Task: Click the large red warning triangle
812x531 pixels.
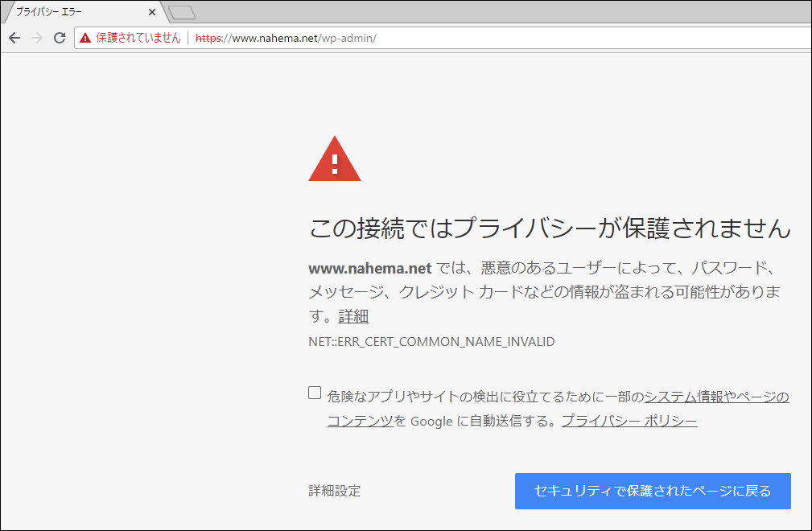Action: pyautogui.click(x=335, y=158)
